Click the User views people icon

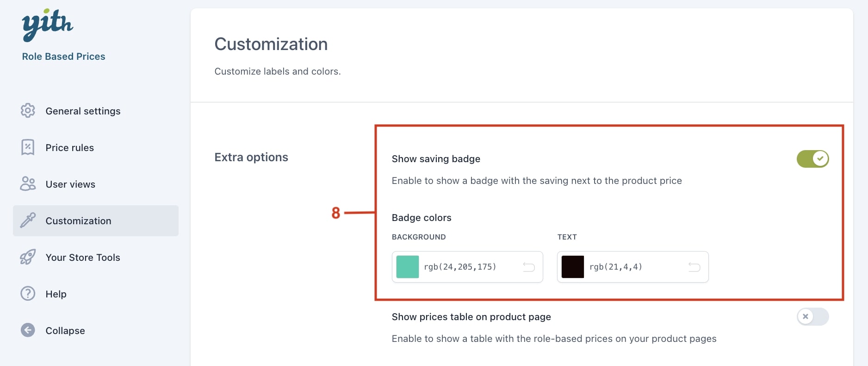[x=28, y=184]
